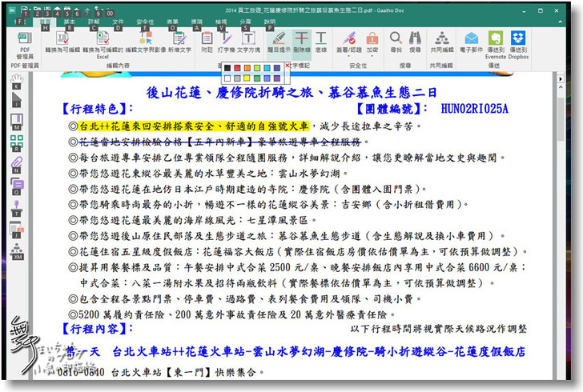Open attachments paperclip panel

tap(16, 163)
